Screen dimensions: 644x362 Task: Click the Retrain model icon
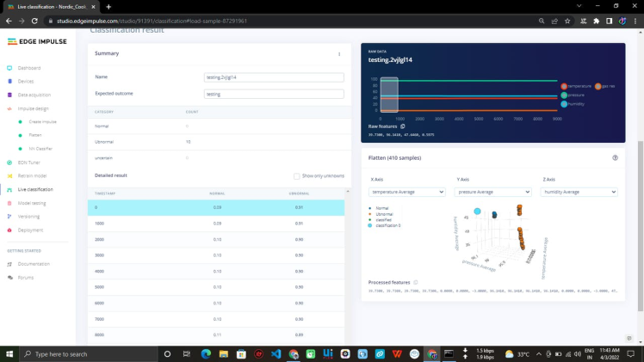tap(9, 175)
